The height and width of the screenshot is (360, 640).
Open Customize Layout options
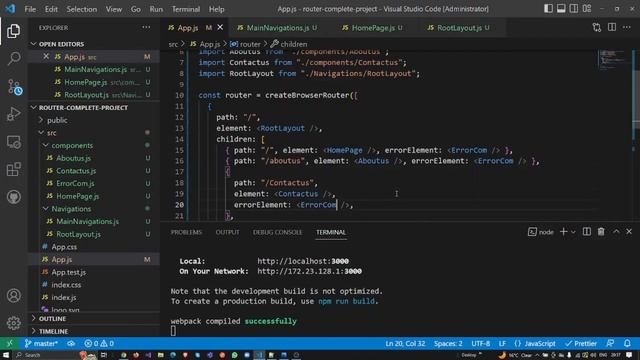point(587,9)
